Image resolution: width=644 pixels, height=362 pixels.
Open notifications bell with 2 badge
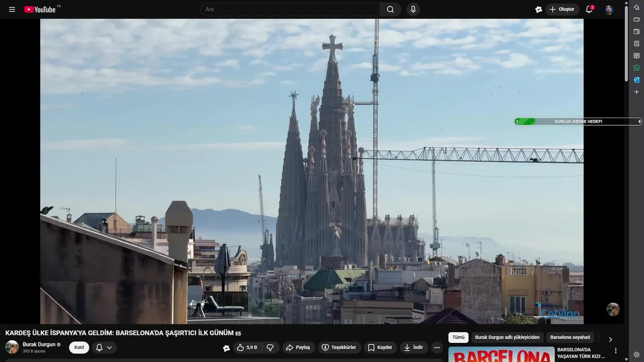[589, 10]
